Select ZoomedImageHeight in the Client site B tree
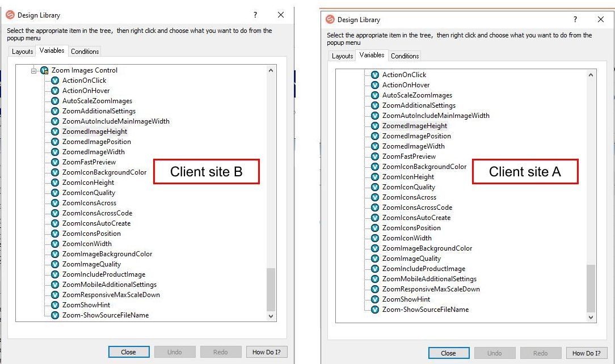This screenshot has width=615, height=364. [x=95, y=132]
